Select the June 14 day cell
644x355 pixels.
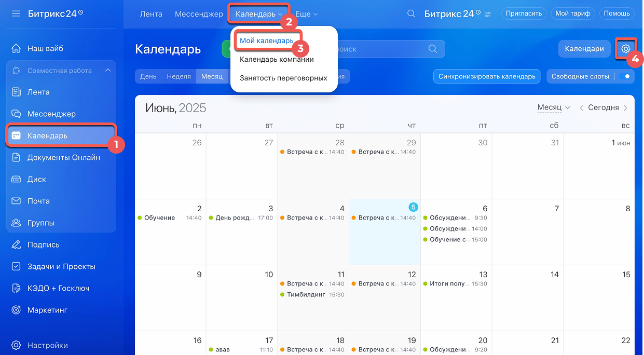527,297
